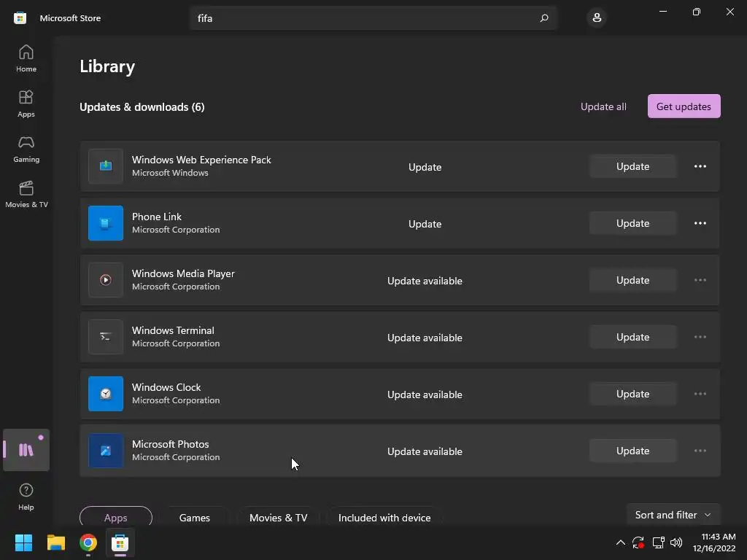Click the 'Microsoft Photos' app name

tap(171, 444)
